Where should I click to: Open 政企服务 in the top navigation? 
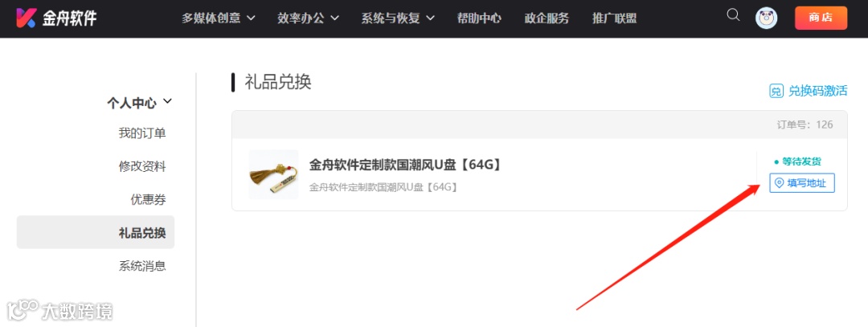(547, 18)
